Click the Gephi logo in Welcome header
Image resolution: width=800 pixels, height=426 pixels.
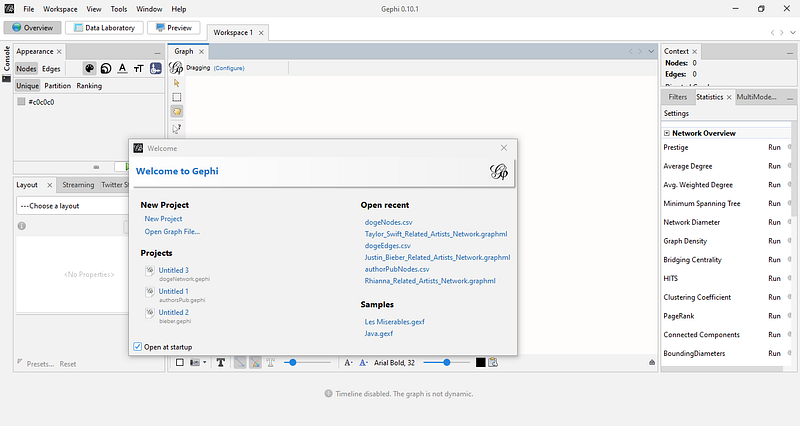tap(498, 172)
